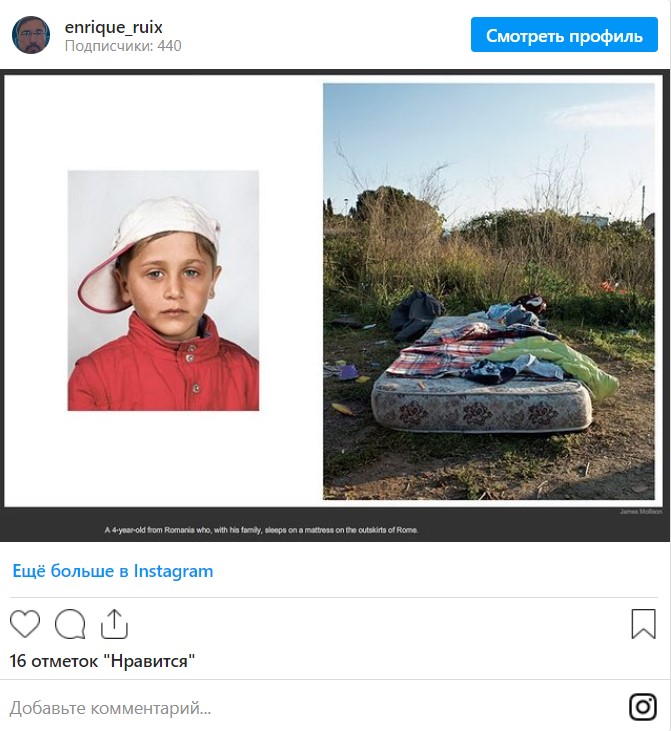Screen dimensions: 671x731
Task: Open comments via the speech bubble icon
Action: (70, 624)
